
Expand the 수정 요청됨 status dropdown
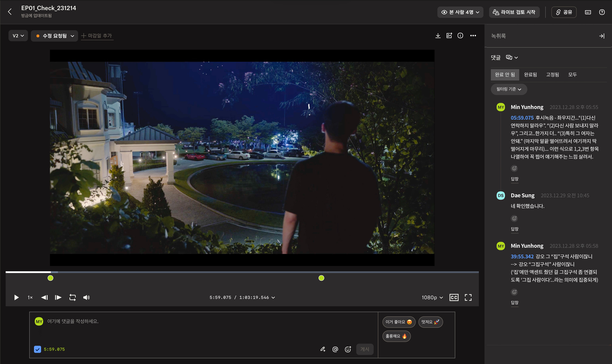[55, 36]
